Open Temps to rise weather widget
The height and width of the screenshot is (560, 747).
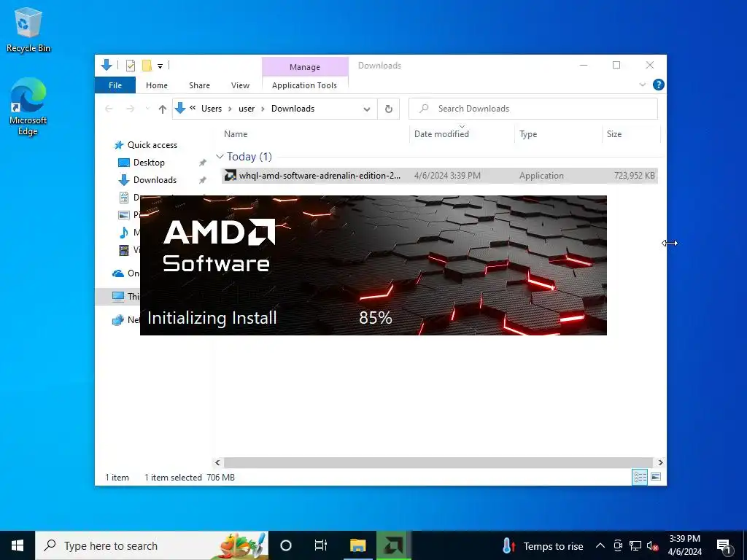tap(543, 546)
